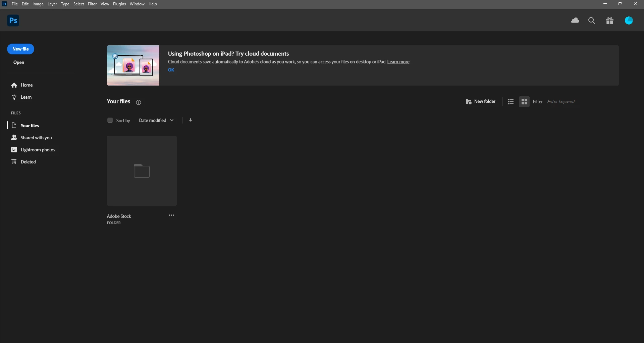Click the banner title about iPad
This screenshot has height=343, width=644.
[228, 54]
